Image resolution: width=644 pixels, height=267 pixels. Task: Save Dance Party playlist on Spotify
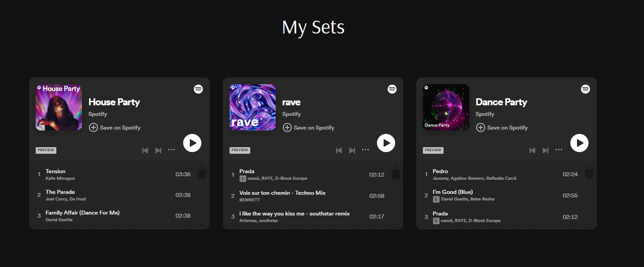pos(502,128)
